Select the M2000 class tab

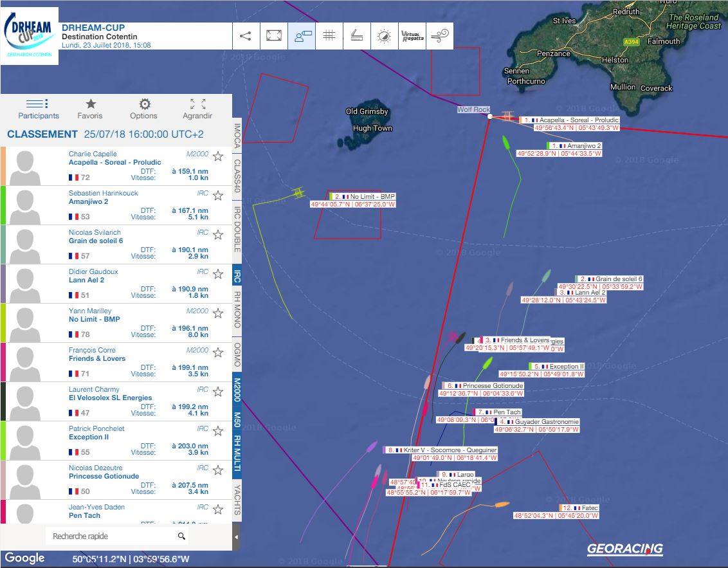(x=237, y=390)
